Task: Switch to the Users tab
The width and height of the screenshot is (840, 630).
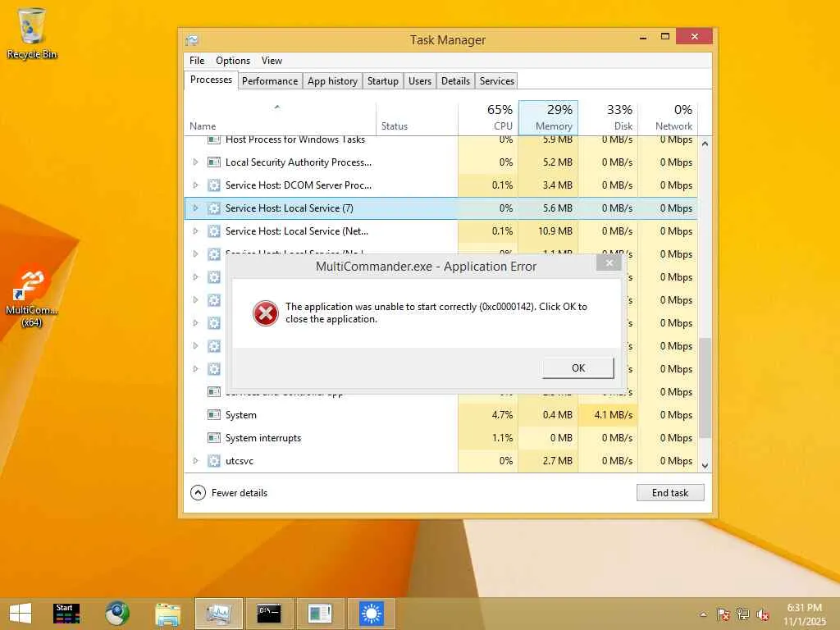Action: coord(420,81)
